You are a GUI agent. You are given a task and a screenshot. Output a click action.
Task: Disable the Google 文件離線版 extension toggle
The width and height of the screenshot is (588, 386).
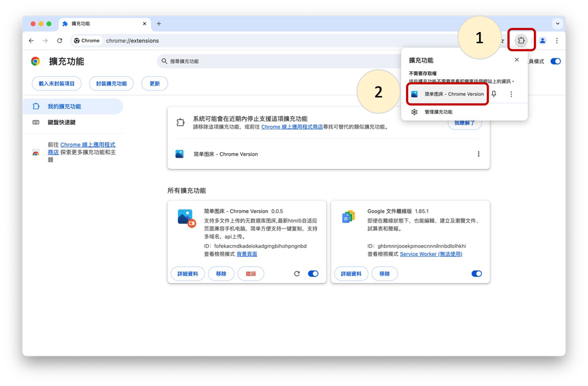pyautogui.click(x=476, y=273)
